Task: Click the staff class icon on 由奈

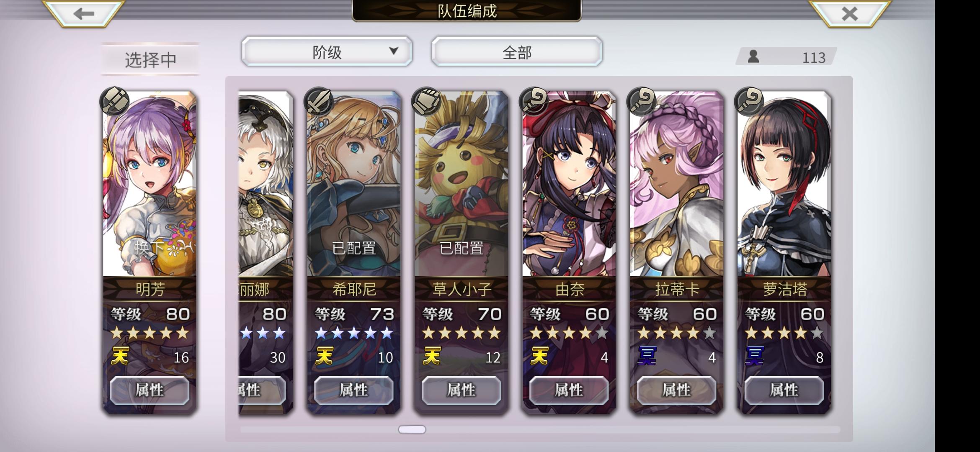Action: [x=534, y=101]
